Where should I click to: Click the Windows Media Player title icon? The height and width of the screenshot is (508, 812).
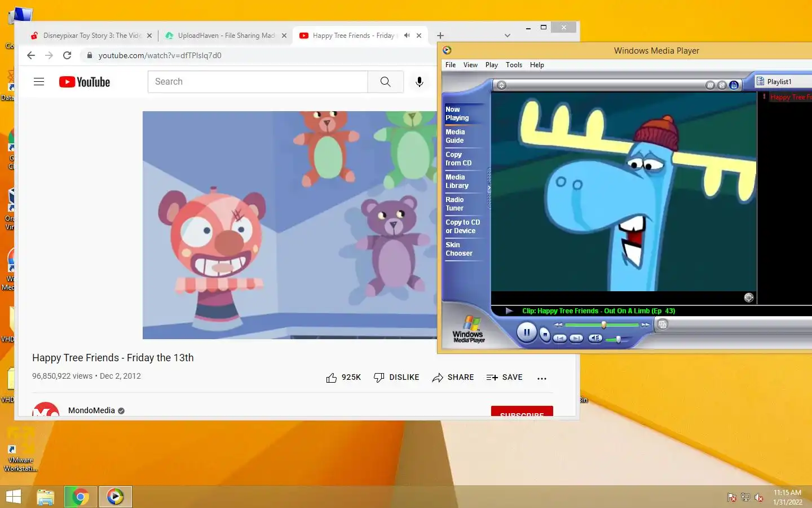tap(447, 50)
